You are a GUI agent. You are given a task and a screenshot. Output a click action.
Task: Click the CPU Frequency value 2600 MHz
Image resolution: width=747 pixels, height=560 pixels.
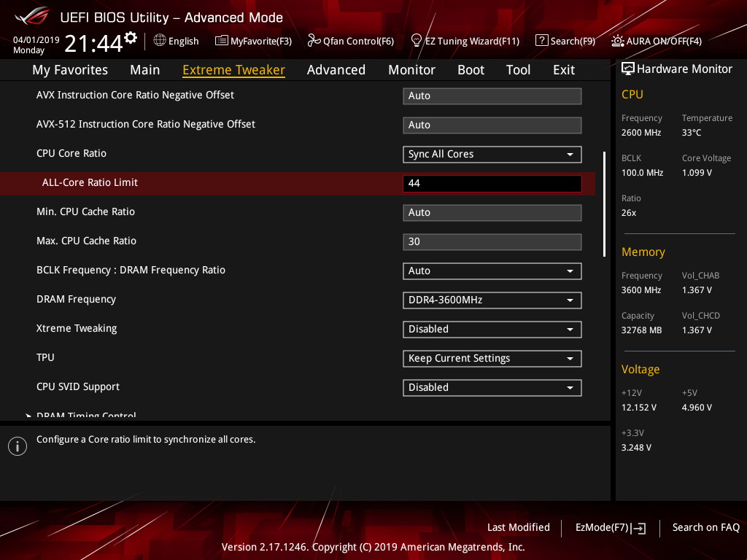click(x=641, y=133)
